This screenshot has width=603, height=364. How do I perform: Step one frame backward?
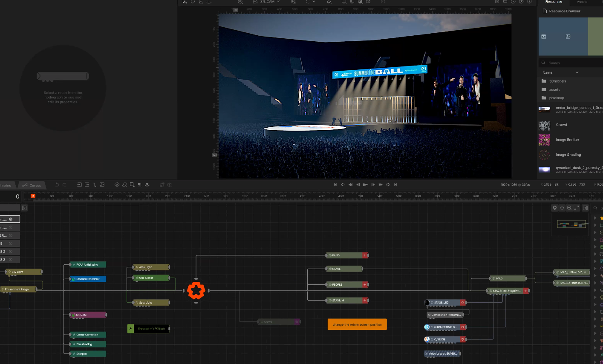pos(358,185)
